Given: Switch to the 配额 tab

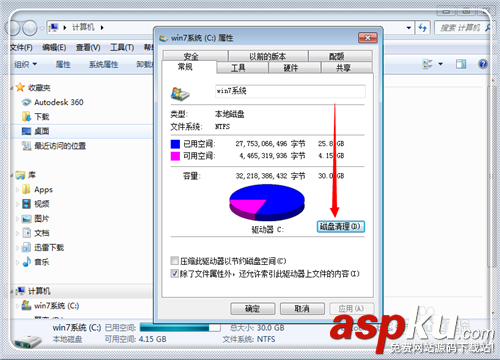Looking at the screenshot, I should click(340, 56).
